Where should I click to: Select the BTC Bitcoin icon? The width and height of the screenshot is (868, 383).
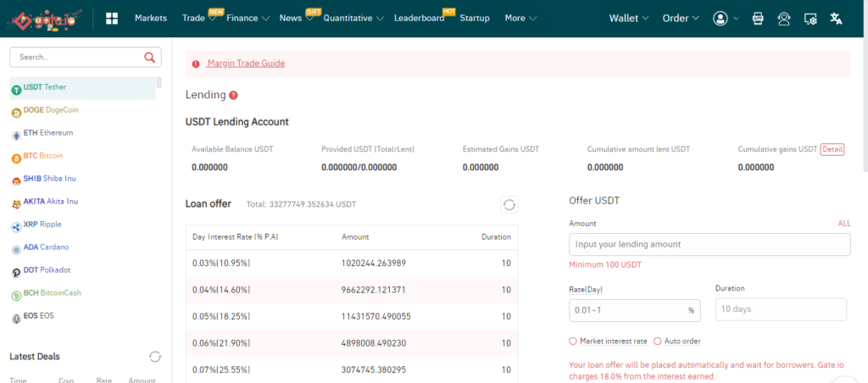[17, 158]
